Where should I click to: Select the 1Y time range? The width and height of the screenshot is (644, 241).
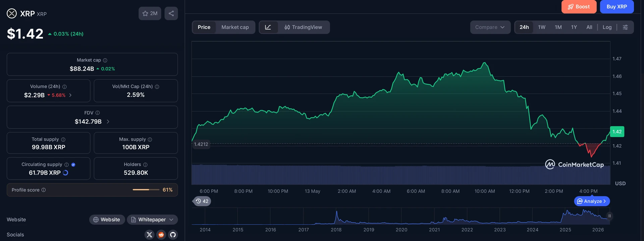click(x=574, y=27)
